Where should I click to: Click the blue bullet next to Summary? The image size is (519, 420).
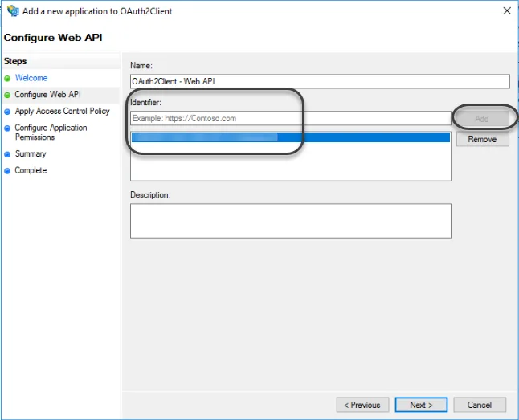coord(7,154)
